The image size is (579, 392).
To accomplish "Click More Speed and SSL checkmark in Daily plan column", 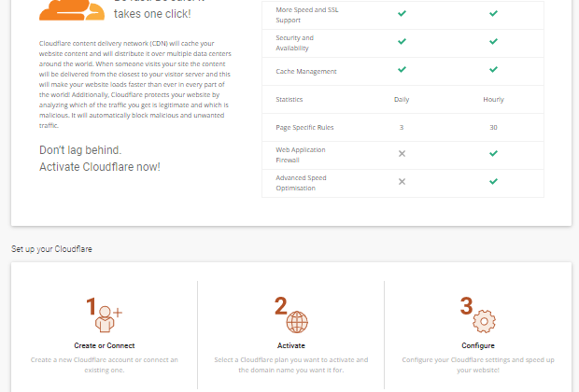I will pos(402,13).
